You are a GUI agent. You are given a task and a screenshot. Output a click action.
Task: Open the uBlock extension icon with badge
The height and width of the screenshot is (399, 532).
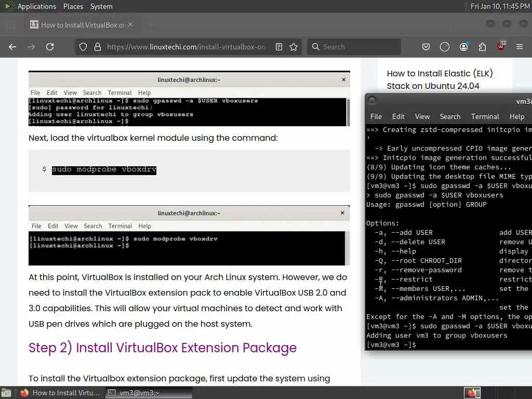(501, 46)
